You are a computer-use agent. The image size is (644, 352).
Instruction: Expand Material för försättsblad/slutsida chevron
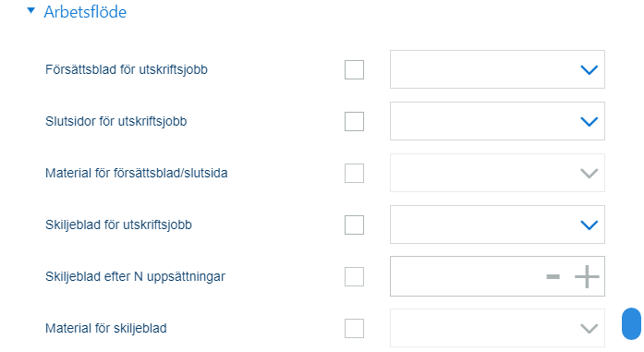point(589,174)
